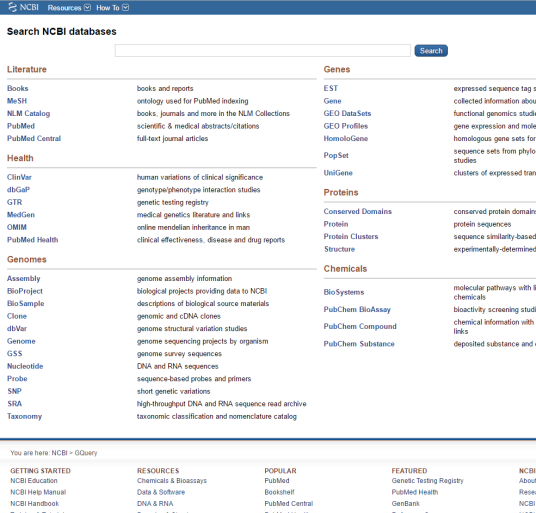Open the Gene database link
536x513 pixels.
(x=332, y=101)
